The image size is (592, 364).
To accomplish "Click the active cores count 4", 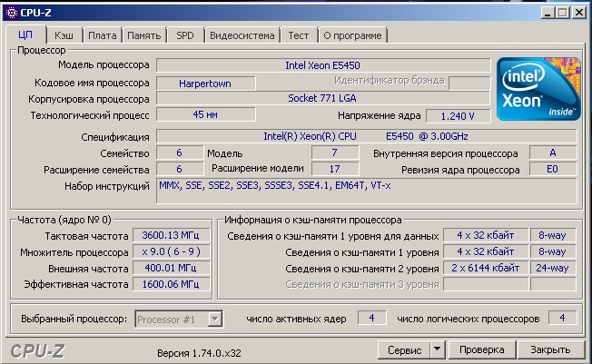I will (372, 318).
